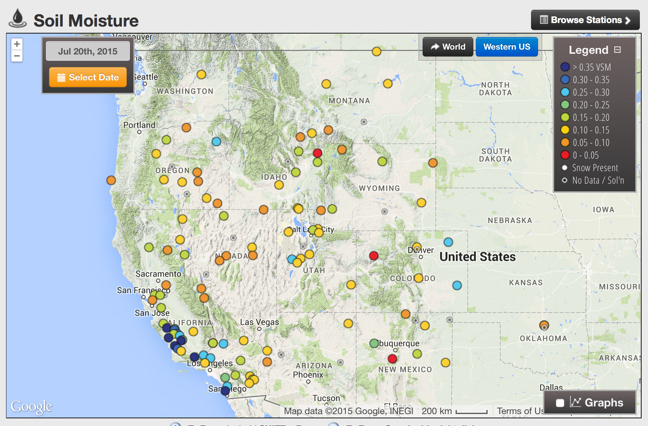Click the water drop Soil Moisture logo

point(17,19)
